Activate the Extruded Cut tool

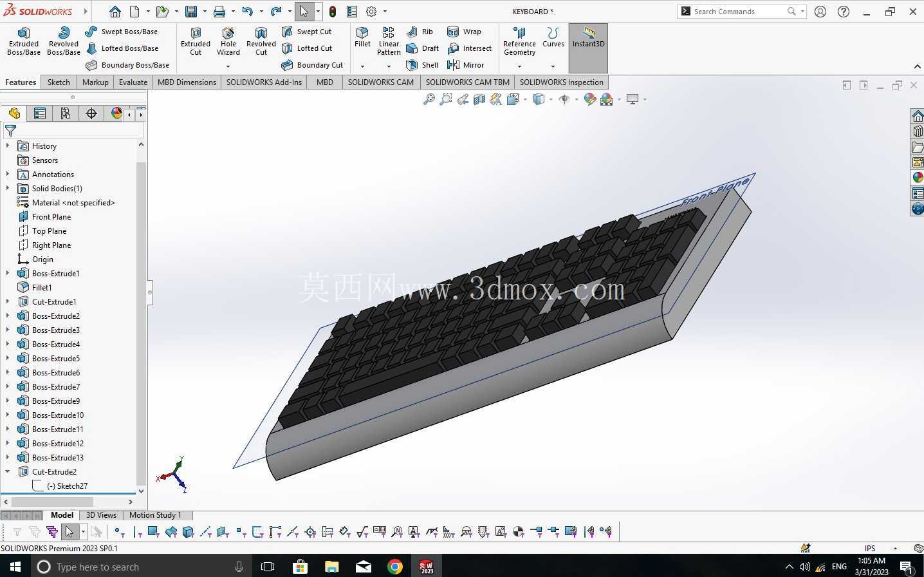196,41
